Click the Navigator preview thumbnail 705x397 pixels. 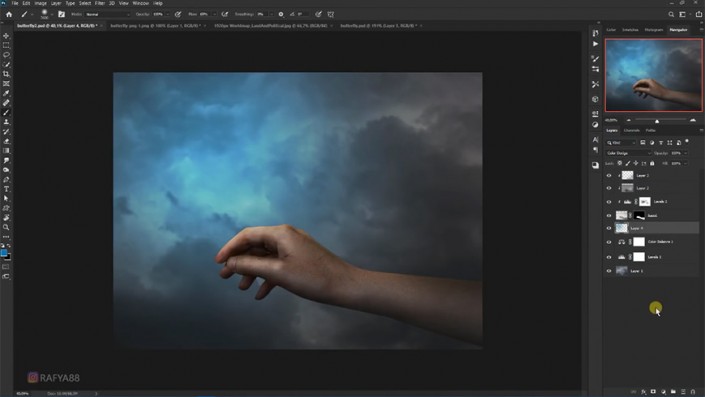(653, 75)
